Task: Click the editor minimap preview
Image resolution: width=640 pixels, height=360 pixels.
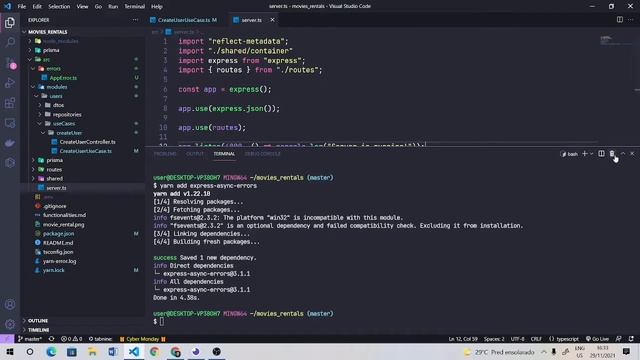Action: pyautogui.click(x=616, y=40)
